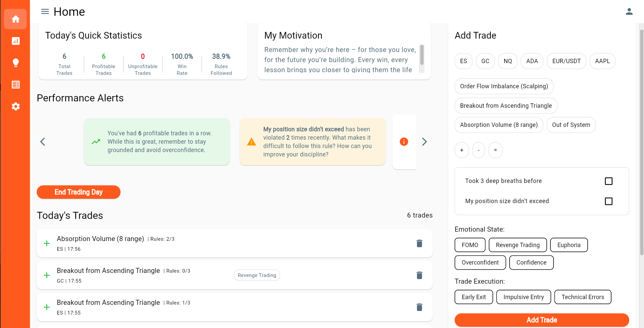Image resolution: width=644 pixels, height=328 pixels.
Task: Choose Breakout from Ascending Triangle setup chip
Action: (506, 106)
